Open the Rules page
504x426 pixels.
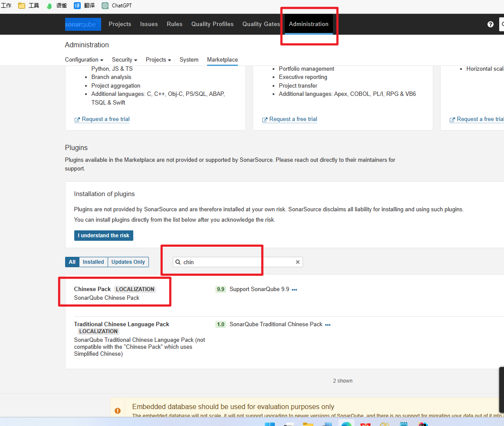coord(175,24)
